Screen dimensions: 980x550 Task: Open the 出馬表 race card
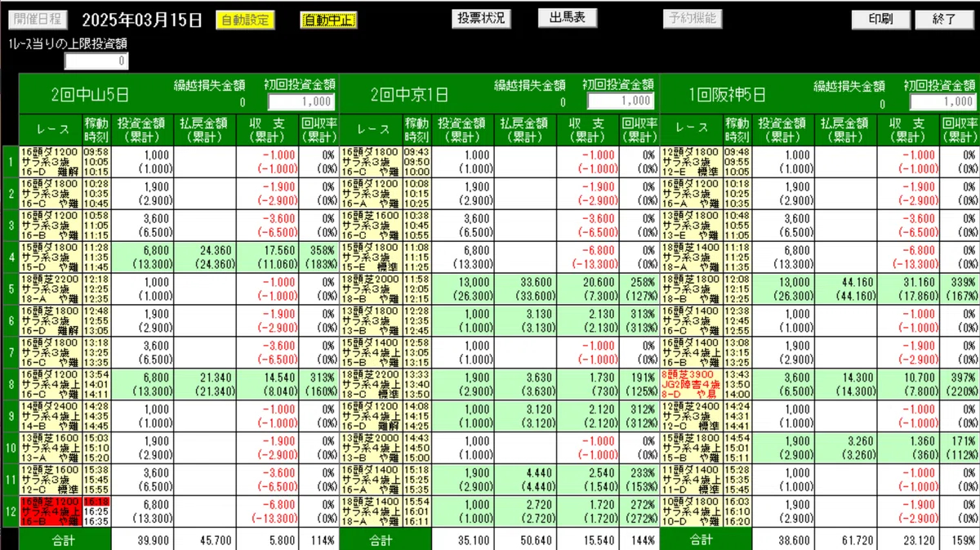click(568, 17)
